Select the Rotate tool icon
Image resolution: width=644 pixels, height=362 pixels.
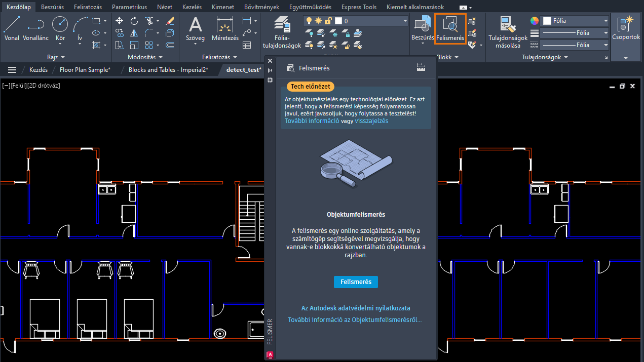tap(134, 21)
